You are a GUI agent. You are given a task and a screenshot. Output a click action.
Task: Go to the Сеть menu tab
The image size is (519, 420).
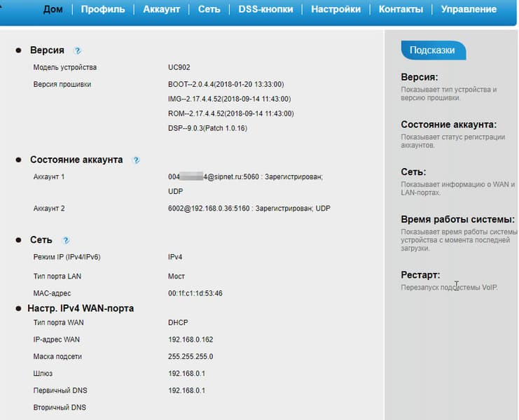click(209, 9)
